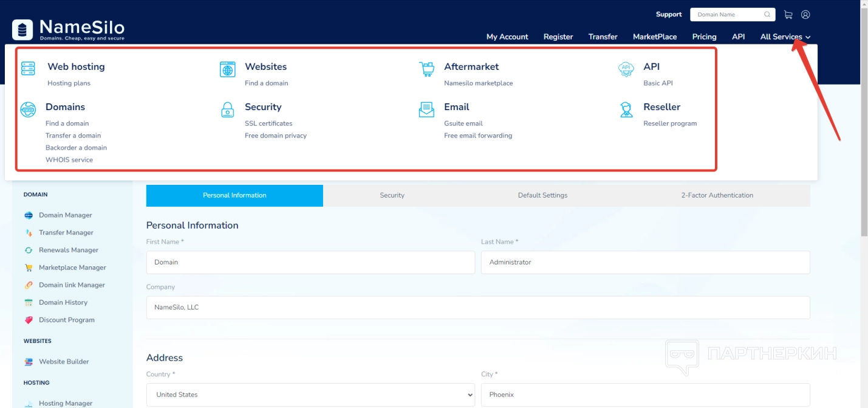Open Domain Manager in the sidebar
Viewport: 868px width, 408px height.
coord(65,215)
